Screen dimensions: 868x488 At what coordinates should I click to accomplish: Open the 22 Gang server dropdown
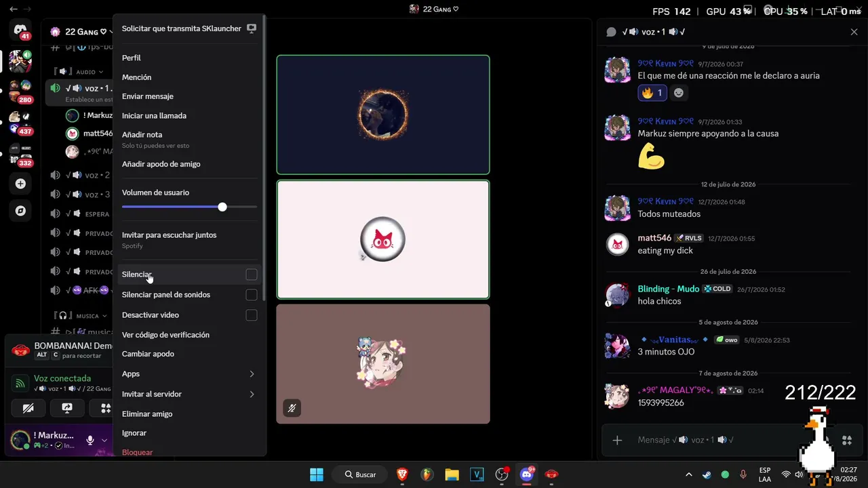coord(113,32)
